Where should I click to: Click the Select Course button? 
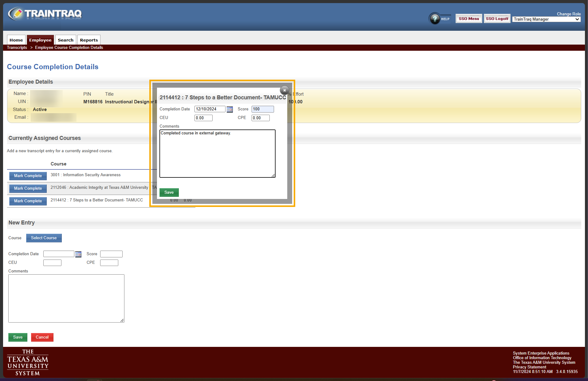pyautogui.click(x=44, y=238)
